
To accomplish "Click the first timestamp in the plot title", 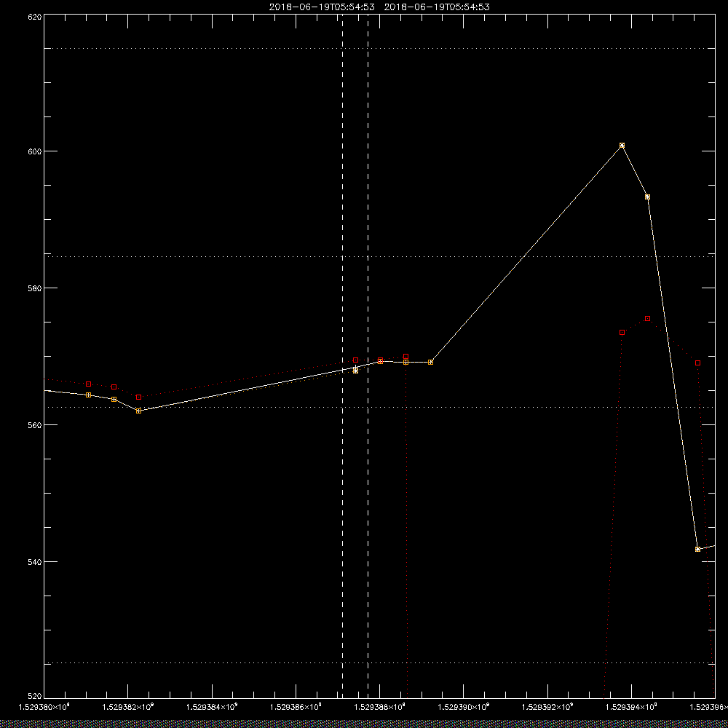I will pos(322,7).
